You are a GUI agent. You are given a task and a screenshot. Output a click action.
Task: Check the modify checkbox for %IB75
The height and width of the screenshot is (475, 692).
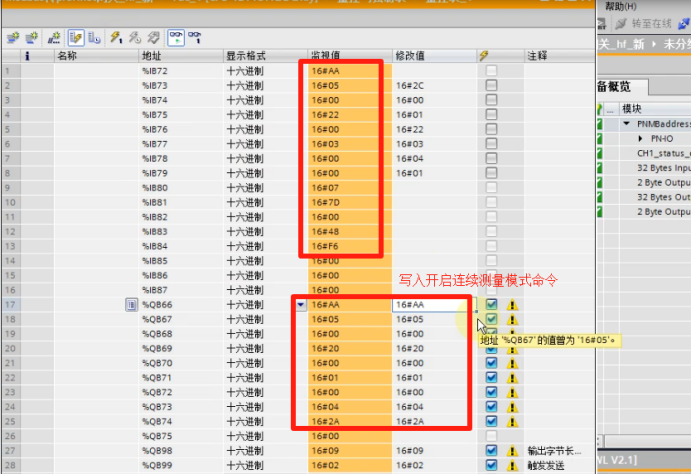[491, 114]
